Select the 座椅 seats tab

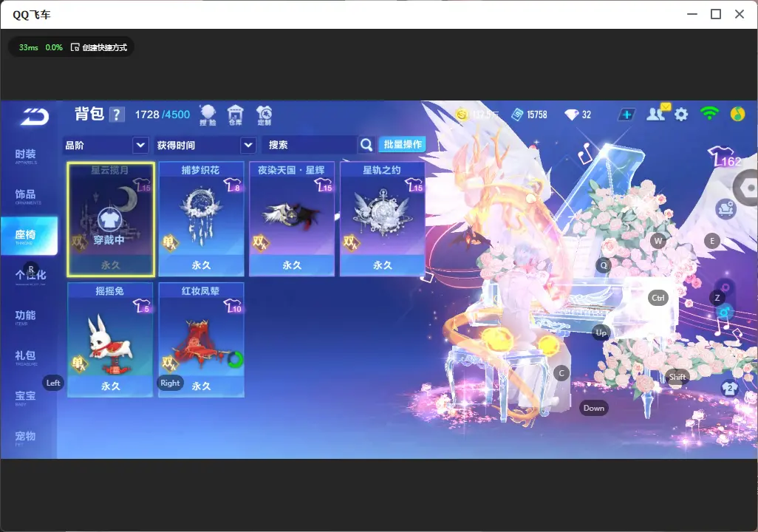(x=29, y=236)
